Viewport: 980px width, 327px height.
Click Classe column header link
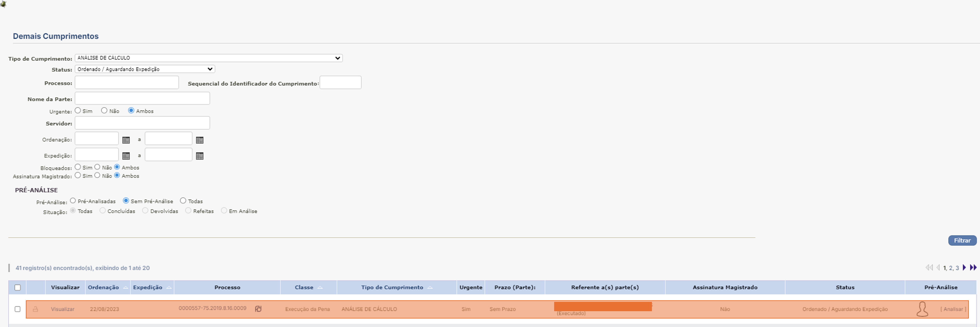pos(304,287)
